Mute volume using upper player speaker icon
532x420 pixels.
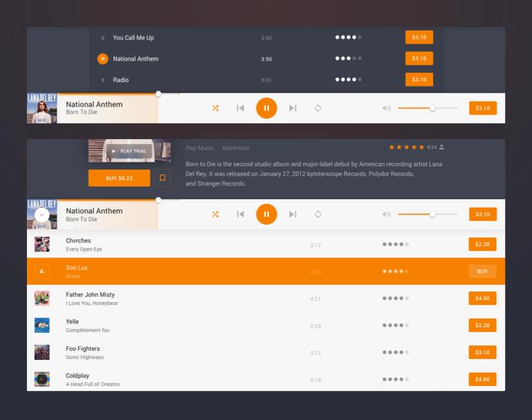point(387,108)
